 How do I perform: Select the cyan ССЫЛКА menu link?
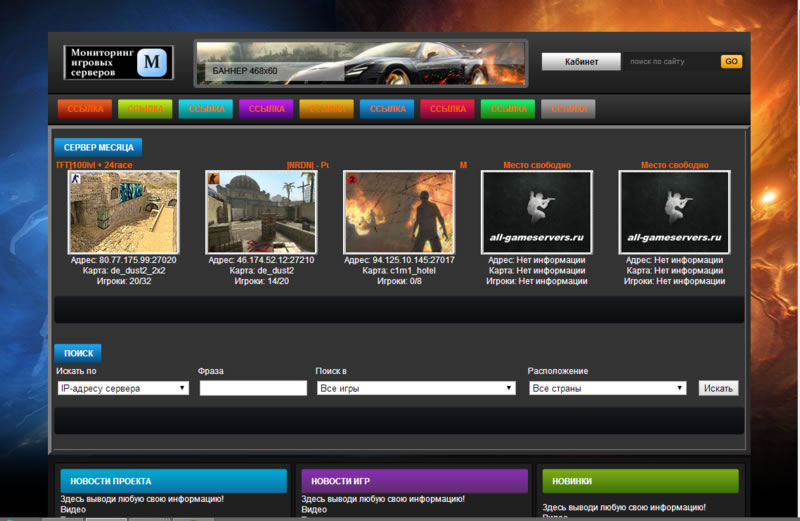tap(206, 109)
